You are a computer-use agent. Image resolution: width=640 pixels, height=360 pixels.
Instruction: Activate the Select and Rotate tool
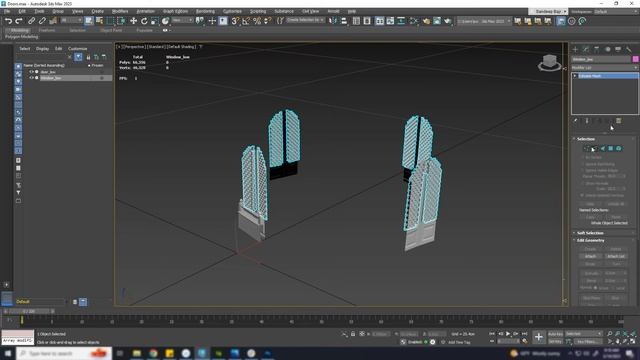(144, 21)
